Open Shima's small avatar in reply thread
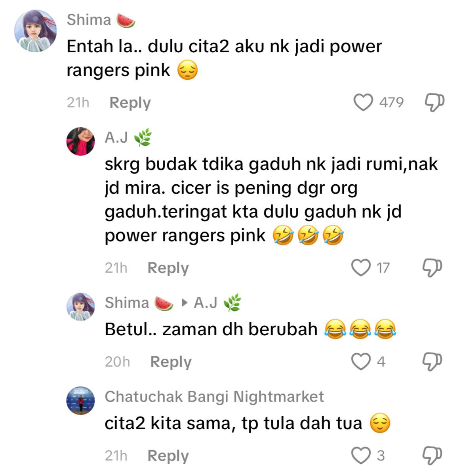The width and height of the screenshot is (463, 476). tap(81, 307)
